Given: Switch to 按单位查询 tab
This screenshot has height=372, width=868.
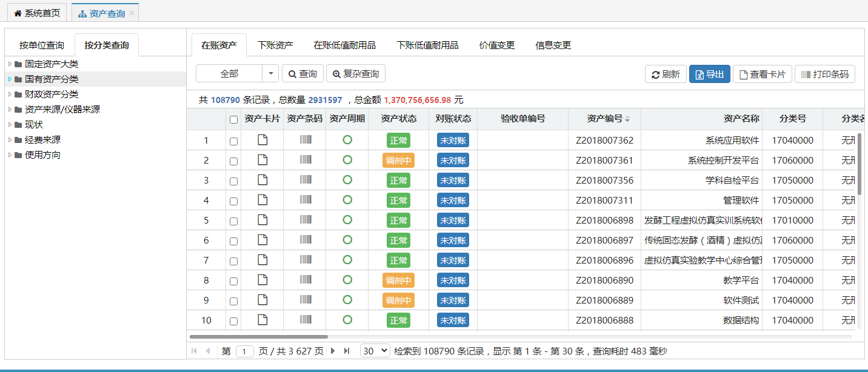Looking at the screenshot, I should [x=41, y=45].
